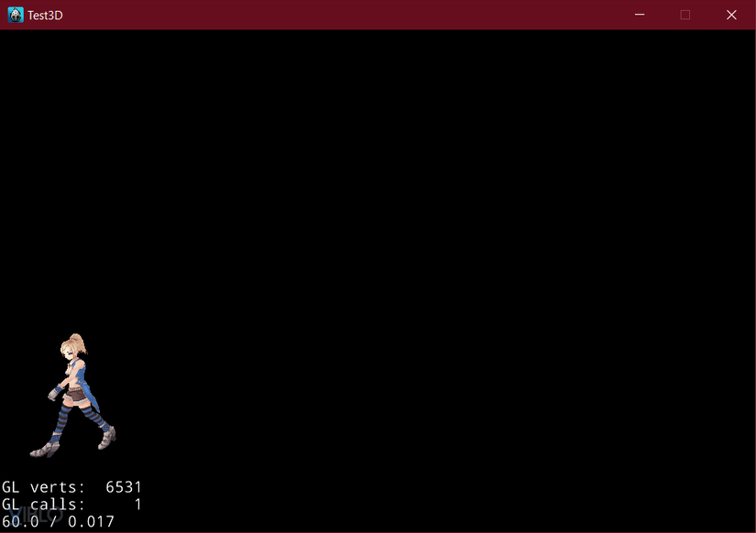The height and width of the screenshot is (533, 756).
Task: Click the GL verts label
Action: (43, 487)
